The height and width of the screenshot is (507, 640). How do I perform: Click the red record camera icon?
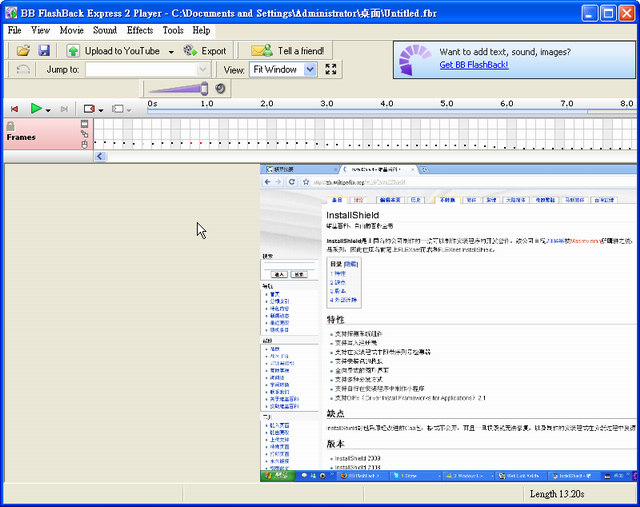pos(89,109)
